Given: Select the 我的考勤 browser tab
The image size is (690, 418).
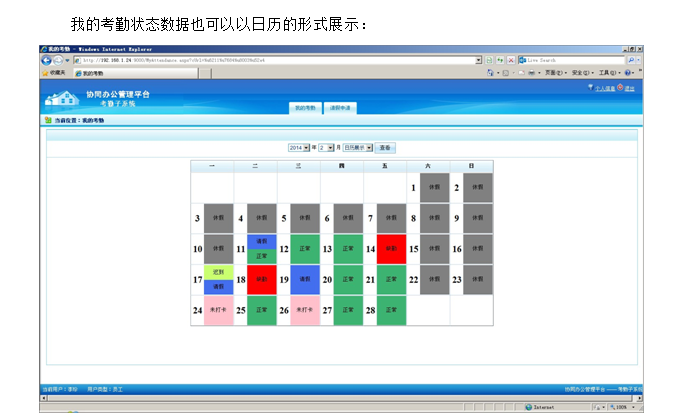Looking at the screenshot, I should pyautogui.click(x=135, y=73).
